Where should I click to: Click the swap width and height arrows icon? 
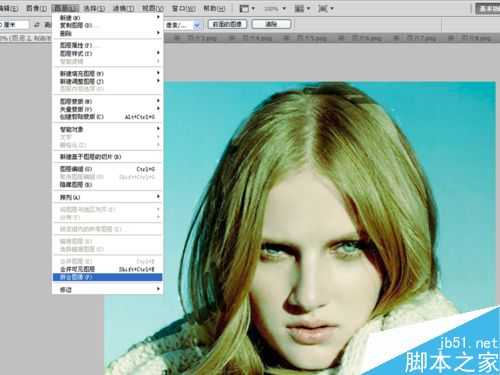[37, 25]
